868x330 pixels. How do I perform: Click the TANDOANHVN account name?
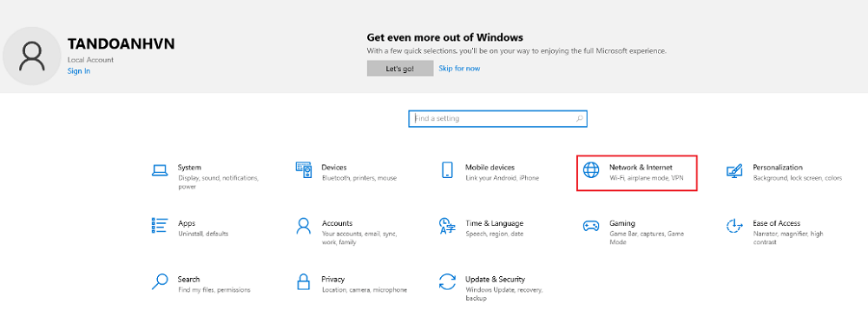tap(122, 44)
